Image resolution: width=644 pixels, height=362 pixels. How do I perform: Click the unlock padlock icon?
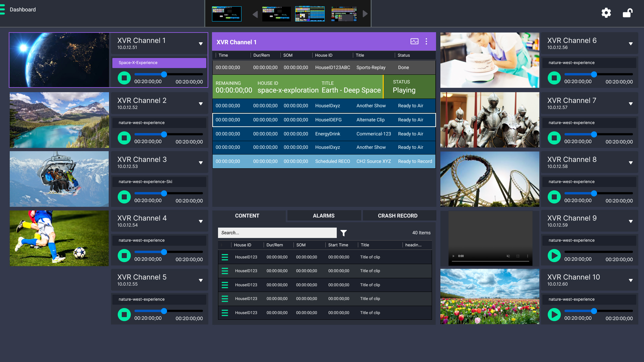tap(628, 13)
